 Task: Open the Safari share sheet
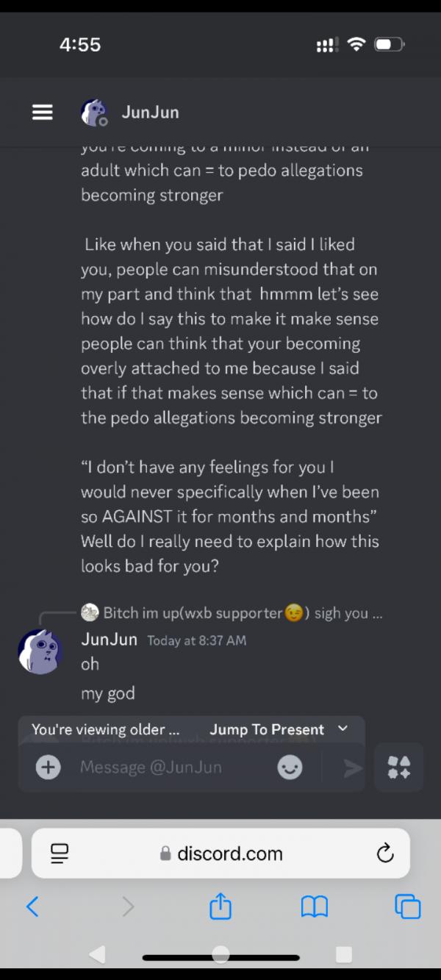tap(220, 906)
